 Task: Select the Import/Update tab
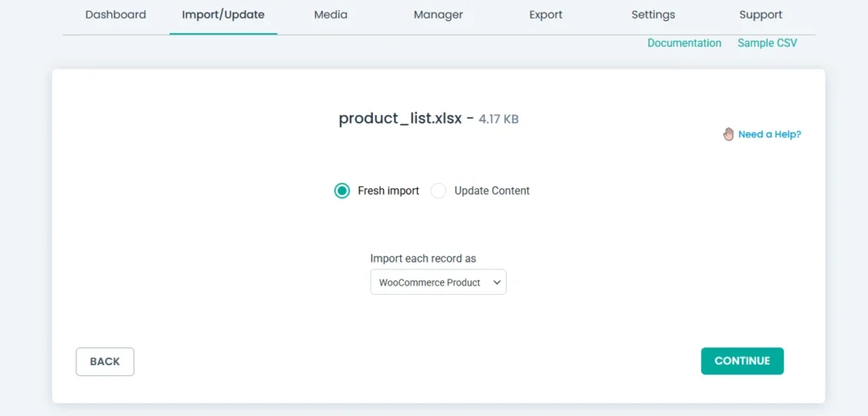pos(223,14)
